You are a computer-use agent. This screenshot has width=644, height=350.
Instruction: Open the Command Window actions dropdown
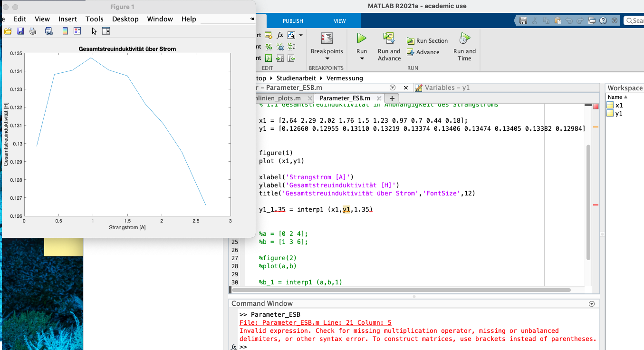592,304
